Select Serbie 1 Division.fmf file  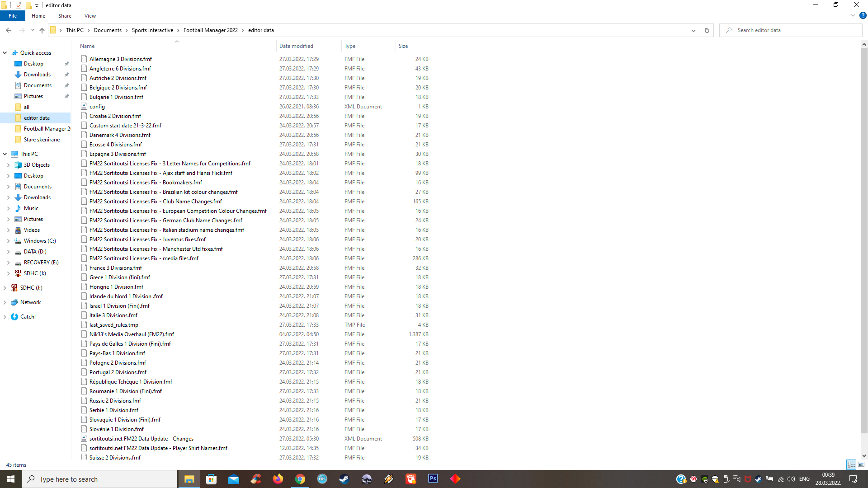114,410
